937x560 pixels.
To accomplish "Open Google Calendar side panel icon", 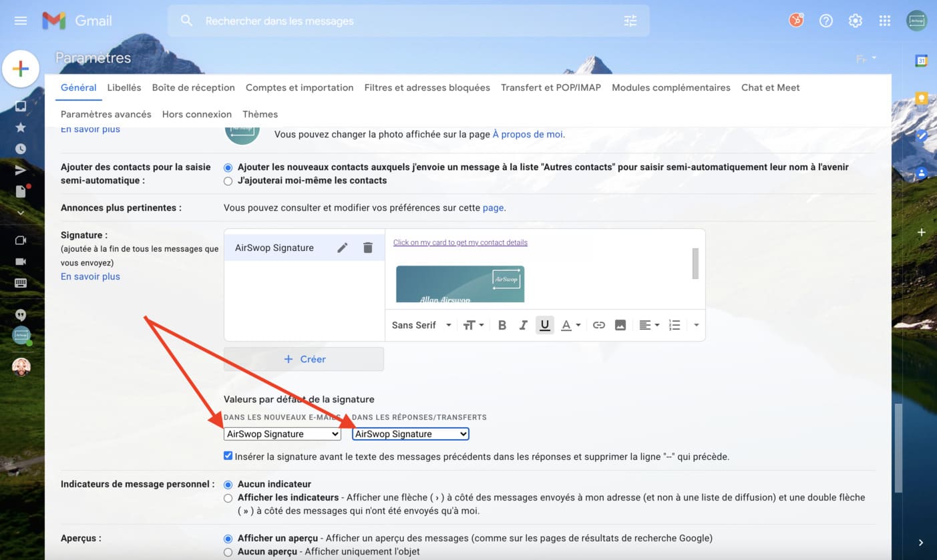I will 922,61.
